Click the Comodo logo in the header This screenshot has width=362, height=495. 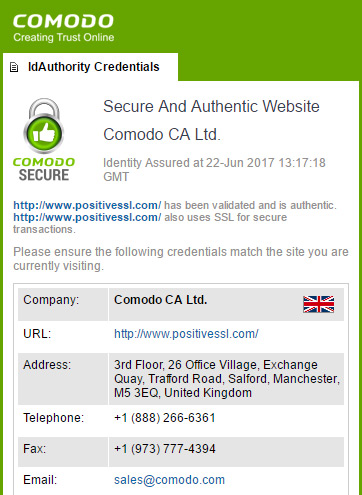[x=63, y=21]
